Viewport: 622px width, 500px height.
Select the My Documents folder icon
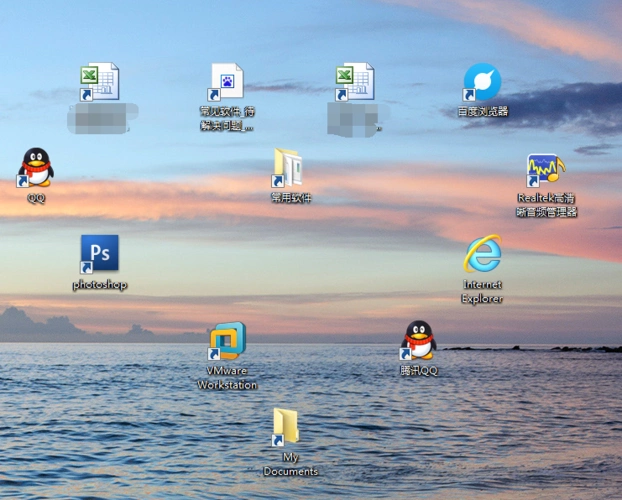coord(285,427)
